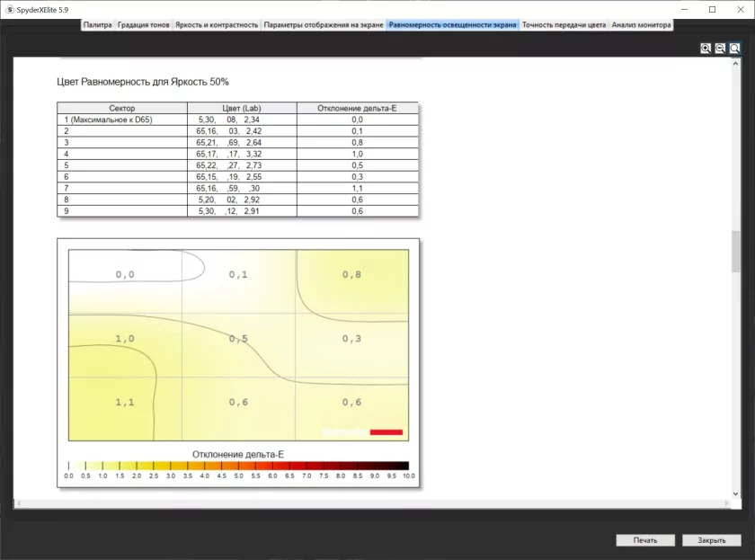The width and height of the screenshot is (755, 560).
Task: Click the delta-E value 0,8 in sector 3 row
Action: pos(357,143)
